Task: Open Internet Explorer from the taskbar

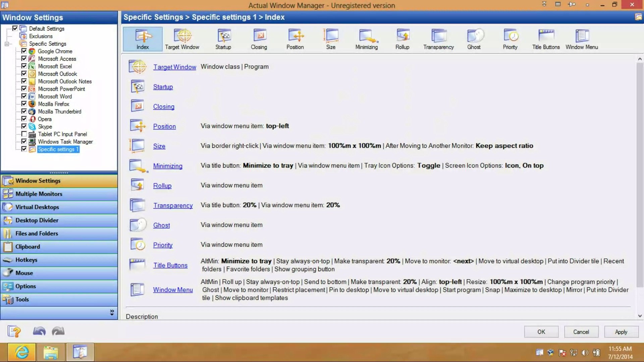Action: pyautogui.click(x=22, y=352)
